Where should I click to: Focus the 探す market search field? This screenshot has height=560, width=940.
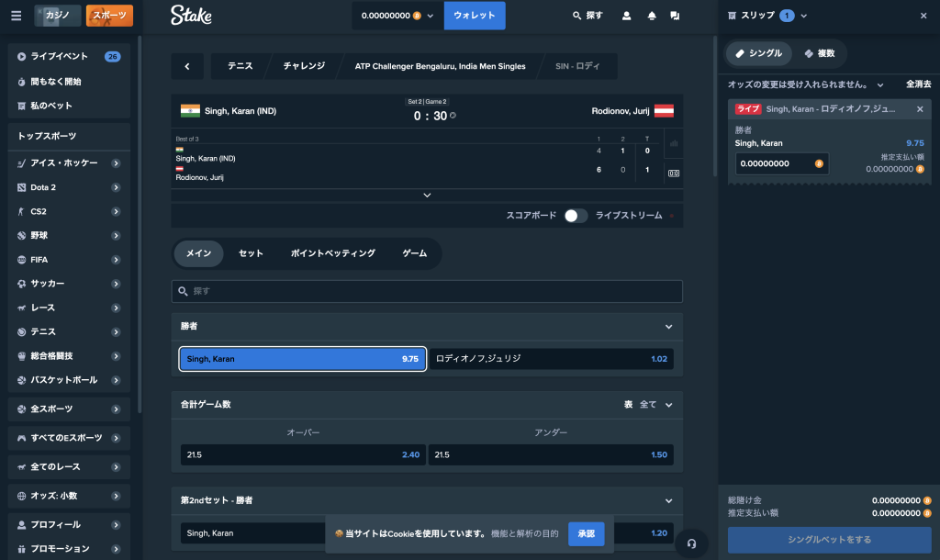[427, 291]
